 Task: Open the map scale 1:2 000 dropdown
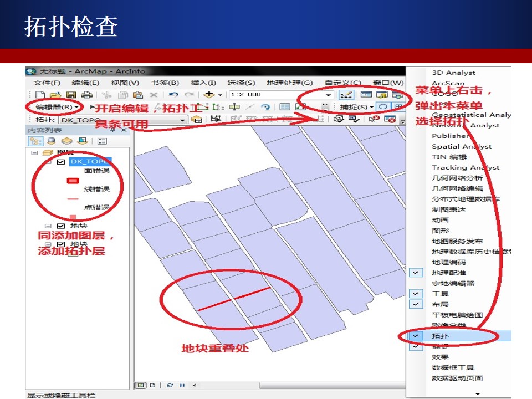click(x=328, y=95)
